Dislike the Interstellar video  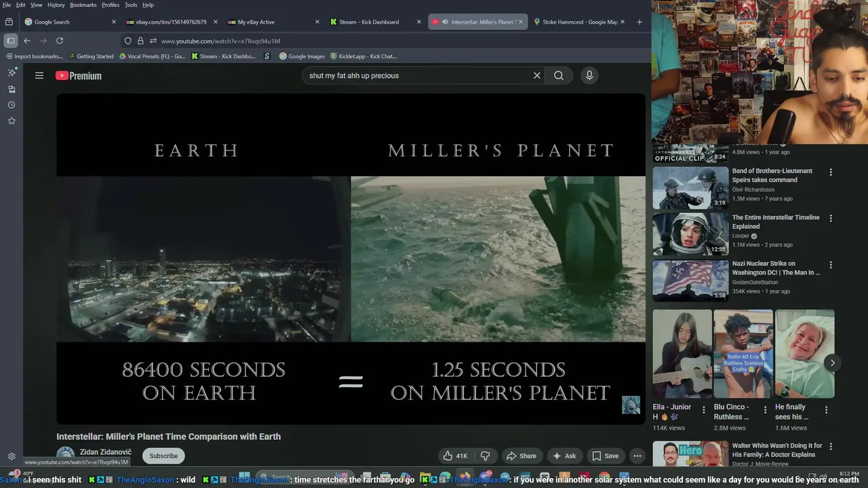click(485, 456)
